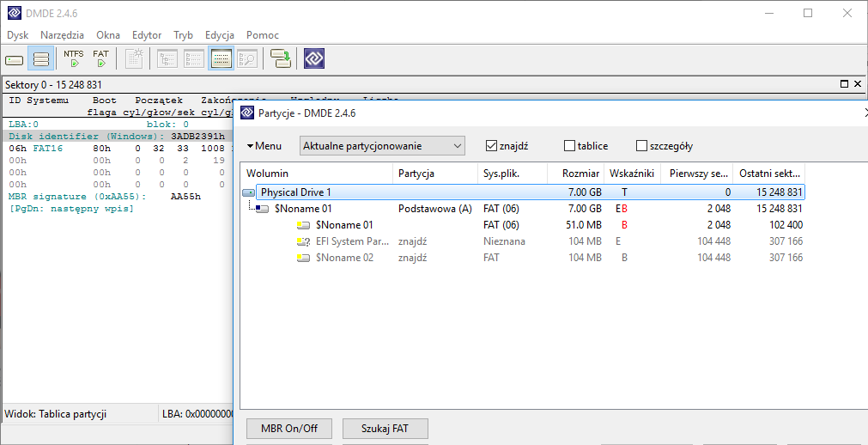Click the DMDE title bar app icon

pyautogui.click(x=15, y=13)
